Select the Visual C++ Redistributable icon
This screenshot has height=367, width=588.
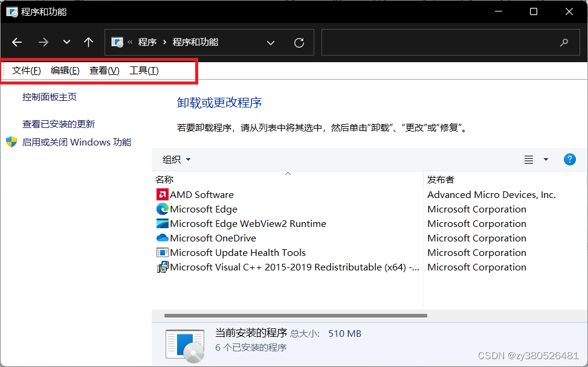(163, 267)
